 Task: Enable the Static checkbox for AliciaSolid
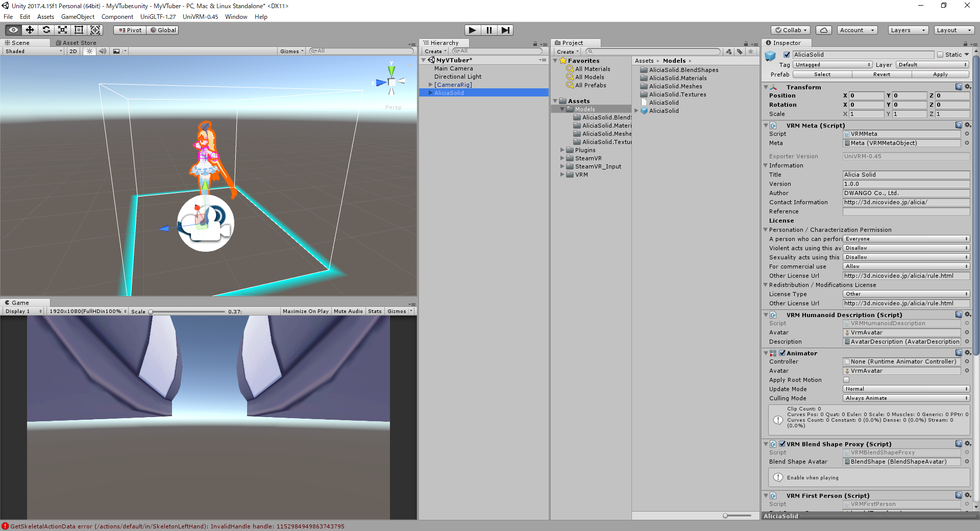[940, 55]
